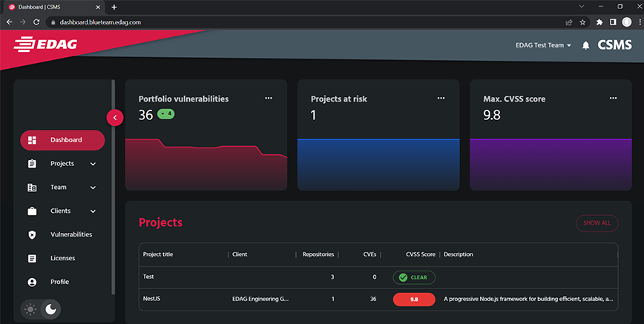Click the EDAG logo in header

[x=45, y=44]
